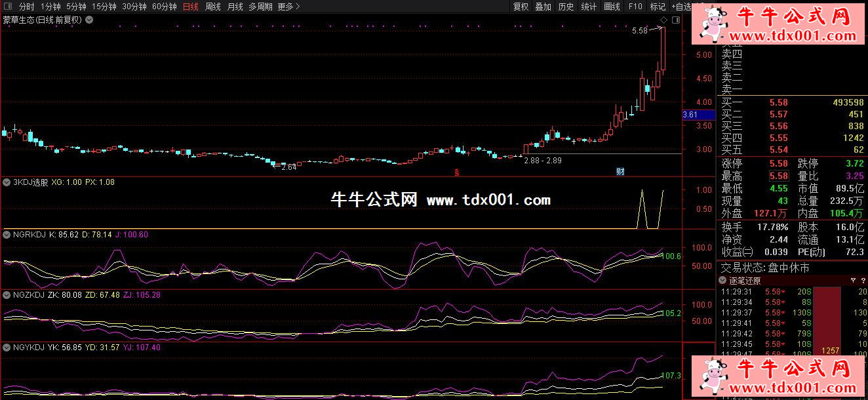Select the 11:29:31 tick trade row
This screenshot has height=400, width=868.
pos(793,292)
